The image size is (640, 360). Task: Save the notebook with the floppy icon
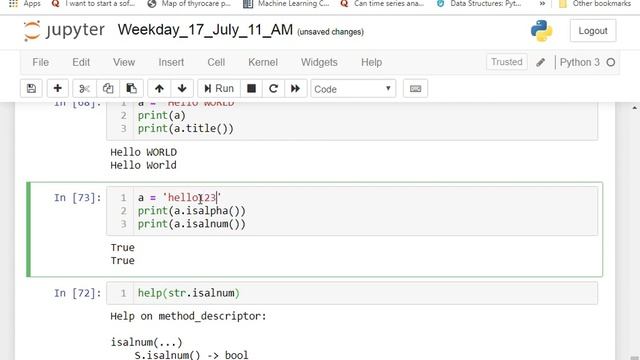(x=31, y=89)
